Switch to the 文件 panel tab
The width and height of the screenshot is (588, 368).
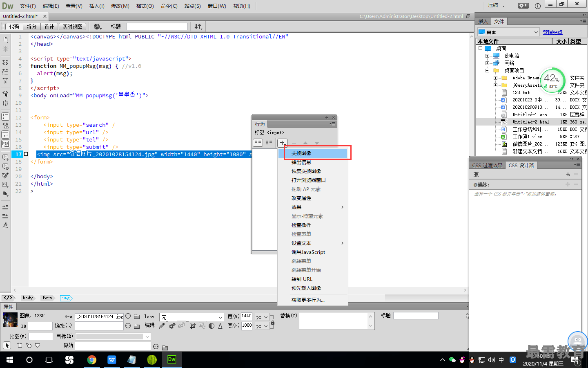click(x=499, y=21)
